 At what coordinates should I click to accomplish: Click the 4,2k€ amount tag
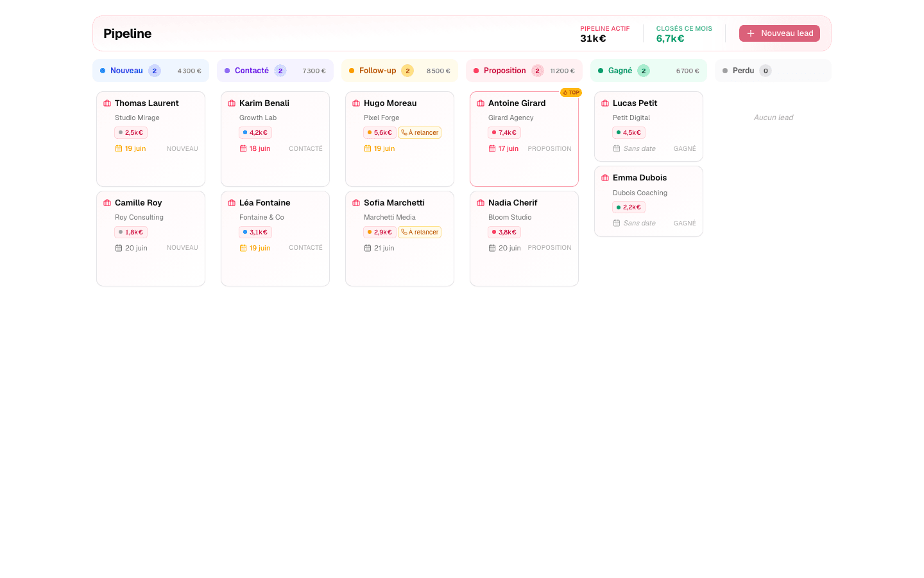click(255, 133)
